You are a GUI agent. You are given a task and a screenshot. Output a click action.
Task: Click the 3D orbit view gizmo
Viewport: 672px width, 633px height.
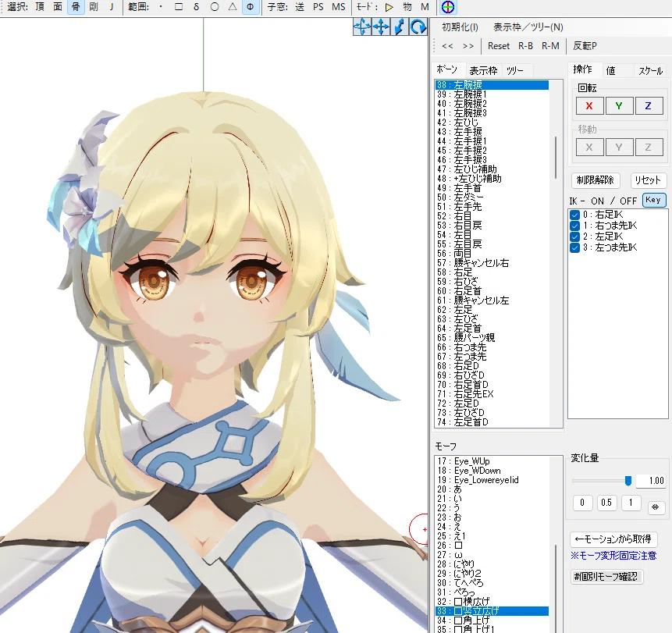tap(362, 27)
